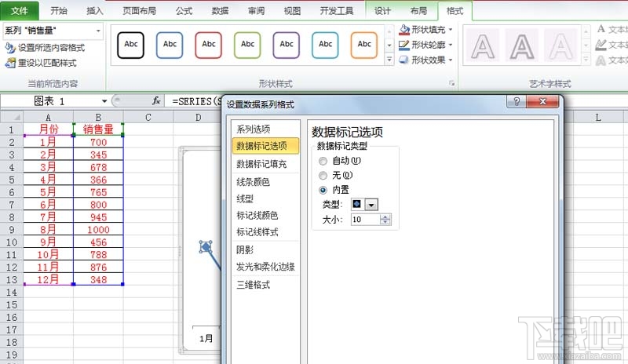The width and height of the screenshot is (628, 364).
Task: Click row 14 header
Action: (12, 293)
